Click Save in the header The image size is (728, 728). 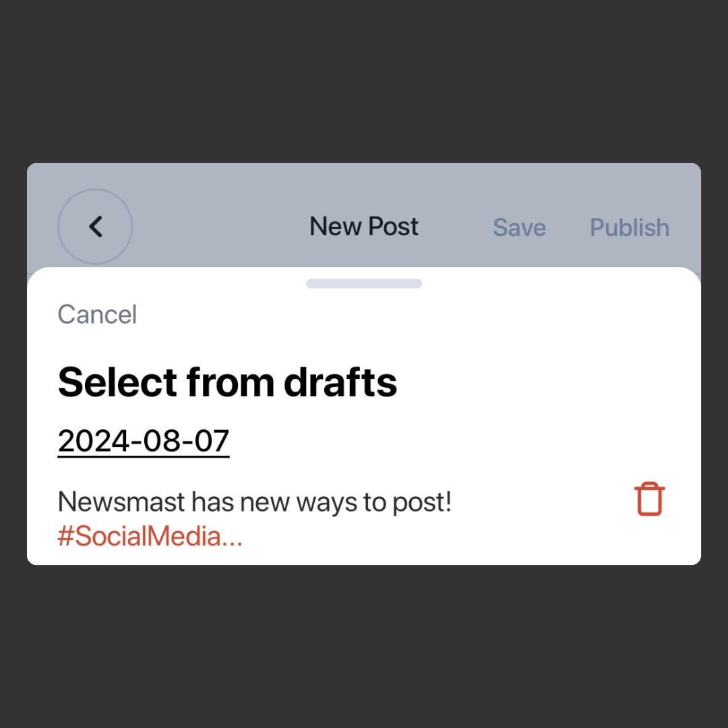(x=519, y=228)
